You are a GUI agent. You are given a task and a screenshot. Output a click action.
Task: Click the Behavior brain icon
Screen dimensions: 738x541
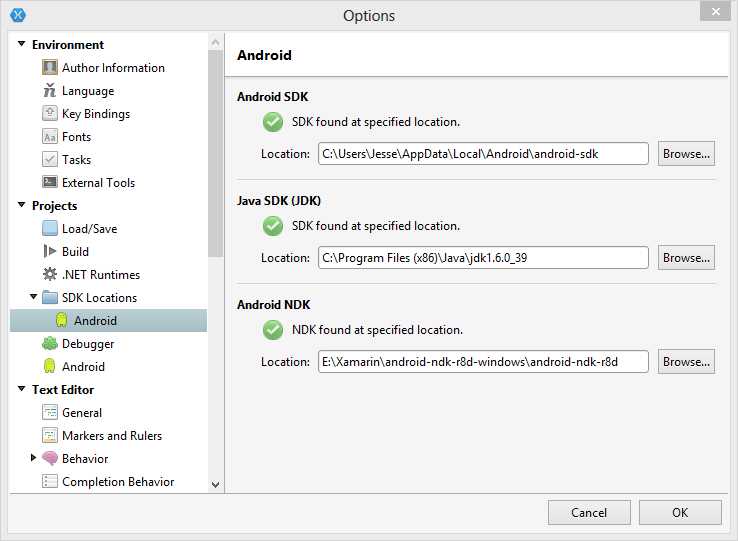point(50,459)
